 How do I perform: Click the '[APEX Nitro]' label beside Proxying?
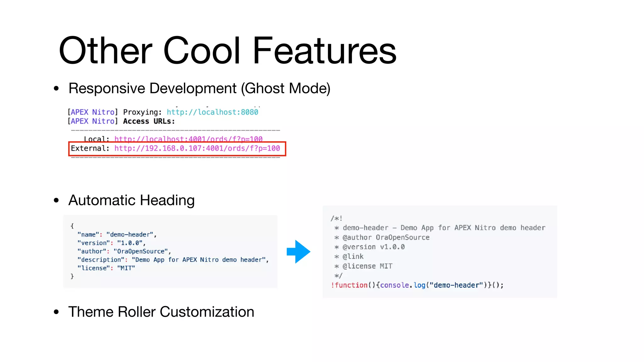click(x=93, y=112)
